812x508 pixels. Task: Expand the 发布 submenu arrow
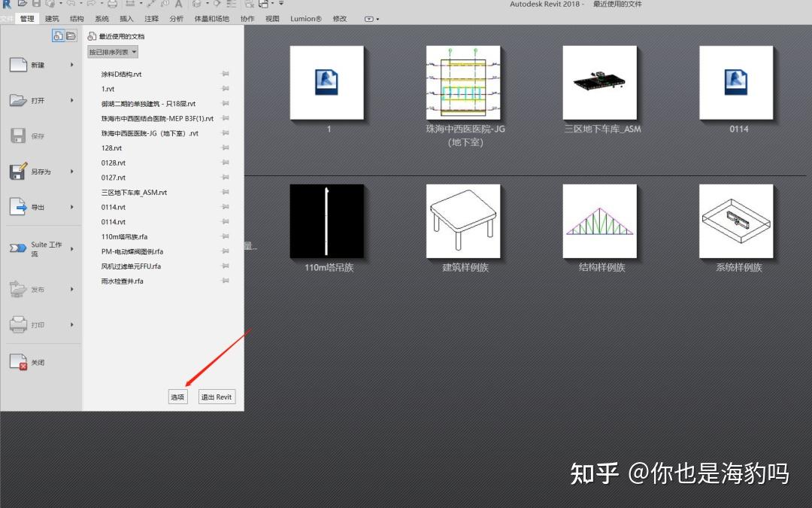point(72,289)
